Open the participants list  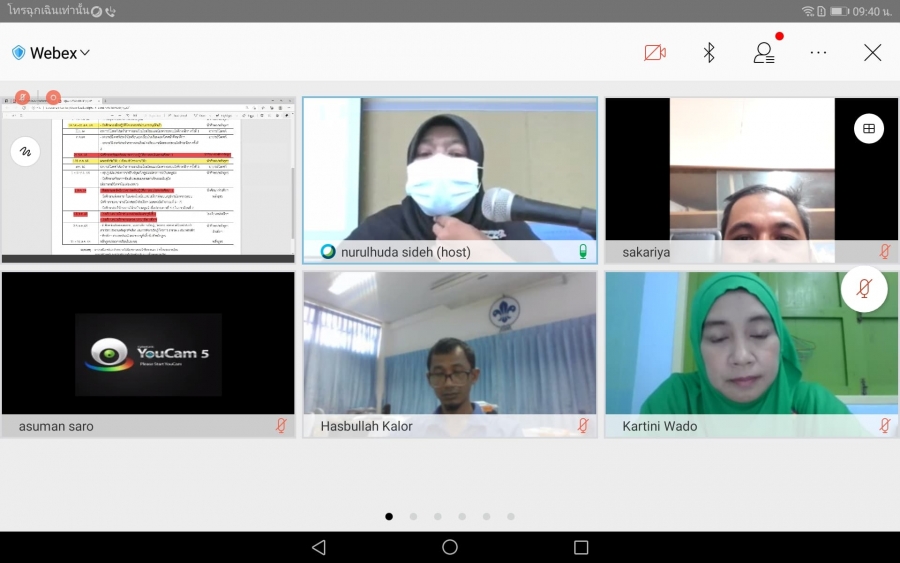click(x=764, y=53)
